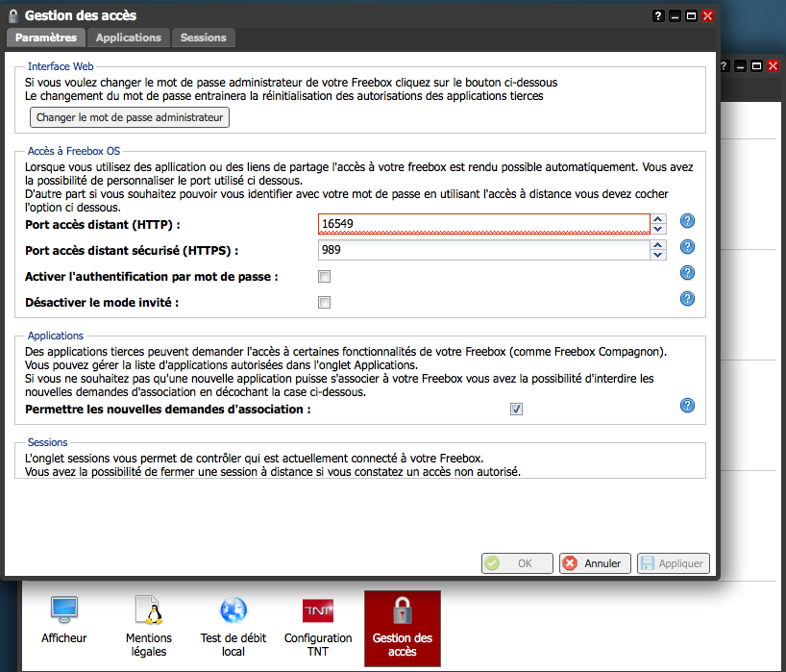Open the Afficheur icon
The width and height of the screenshot is (786, 672).
(x=63, y=610)
